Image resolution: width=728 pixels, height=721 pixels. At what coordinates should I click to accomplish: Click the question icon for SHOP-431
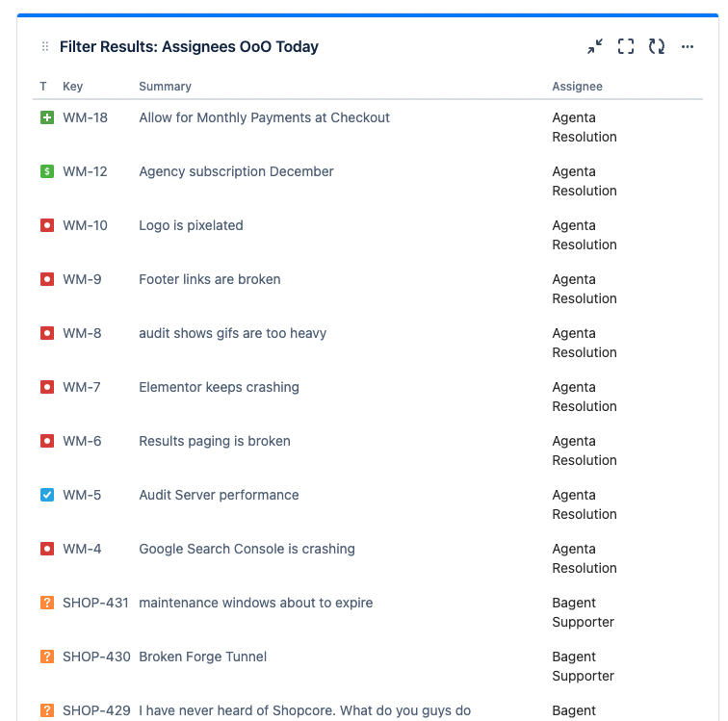47,603
